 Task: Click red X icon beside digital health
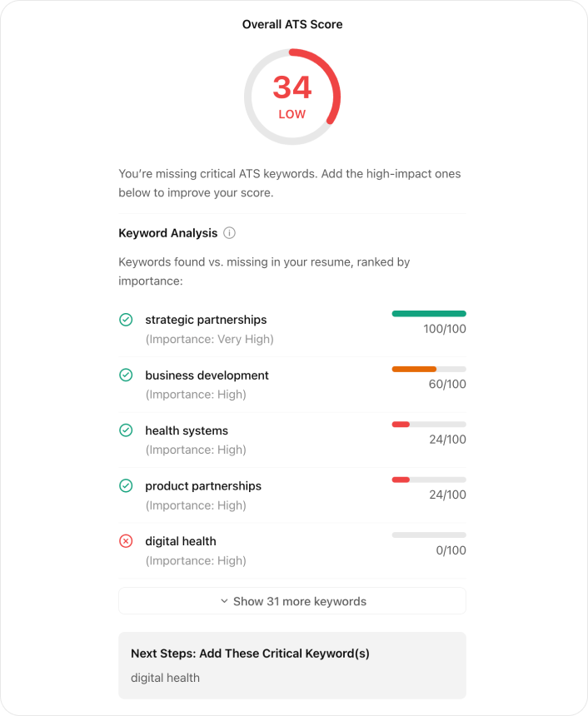[126, 541]
